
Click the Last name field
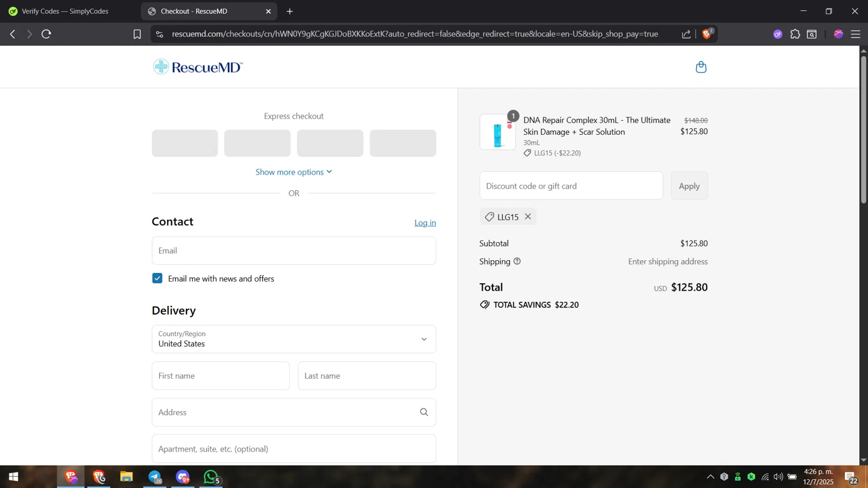[367, 376]
